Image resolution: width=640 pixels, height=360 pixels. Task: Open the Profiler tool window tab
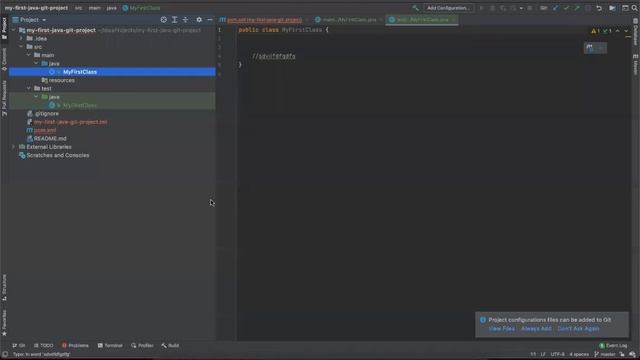[142, 345]
